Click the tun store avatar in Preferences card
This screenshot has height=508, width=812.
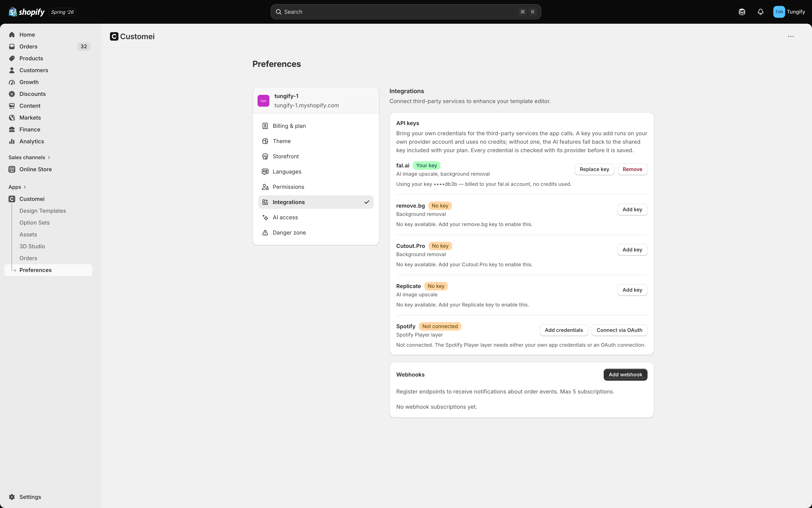[263, 101]
